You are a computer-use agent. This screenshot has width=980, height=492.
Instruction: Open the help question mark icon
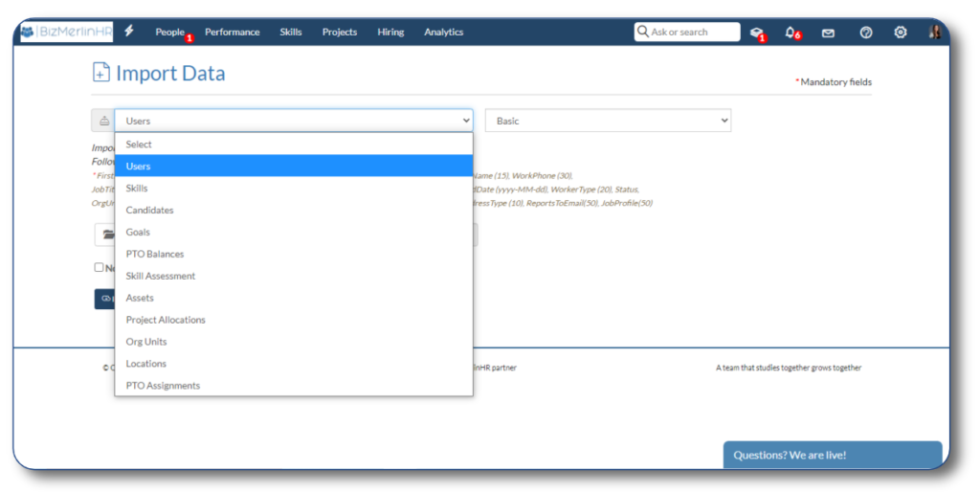click(865, 32)
